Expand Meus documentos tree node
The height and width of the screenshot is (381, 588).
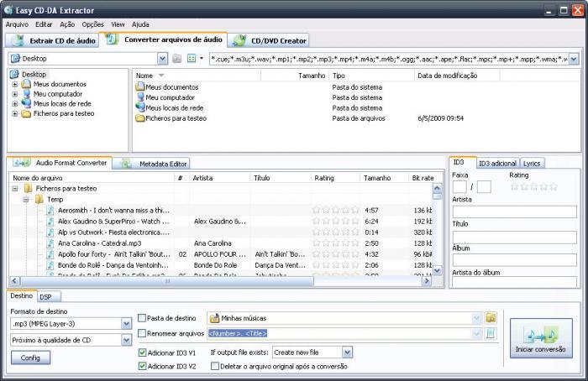click(14, 84)
